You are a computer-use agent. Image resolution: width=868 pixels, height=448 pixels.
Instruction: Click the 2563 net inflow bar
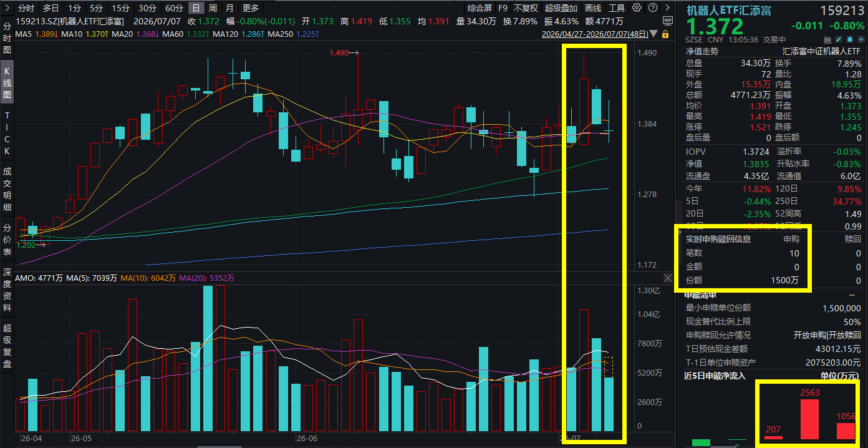pos(809,419)
